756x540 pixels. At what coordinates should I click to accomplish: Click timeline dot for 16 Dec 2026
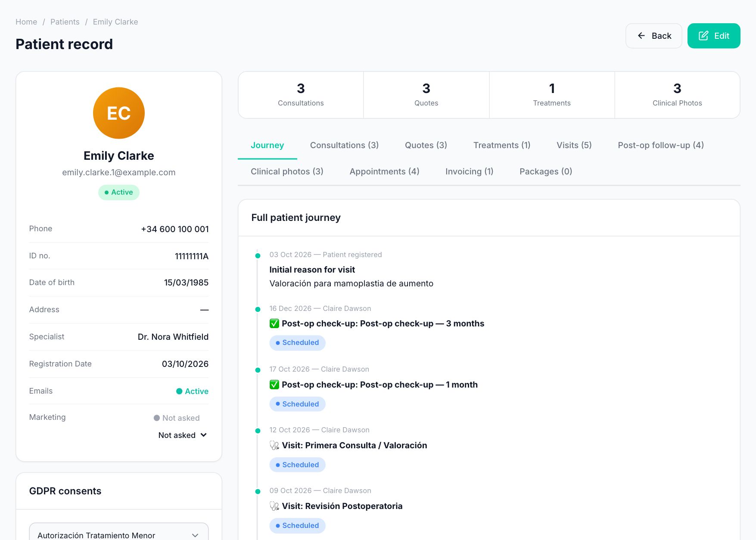coord(258,309)
